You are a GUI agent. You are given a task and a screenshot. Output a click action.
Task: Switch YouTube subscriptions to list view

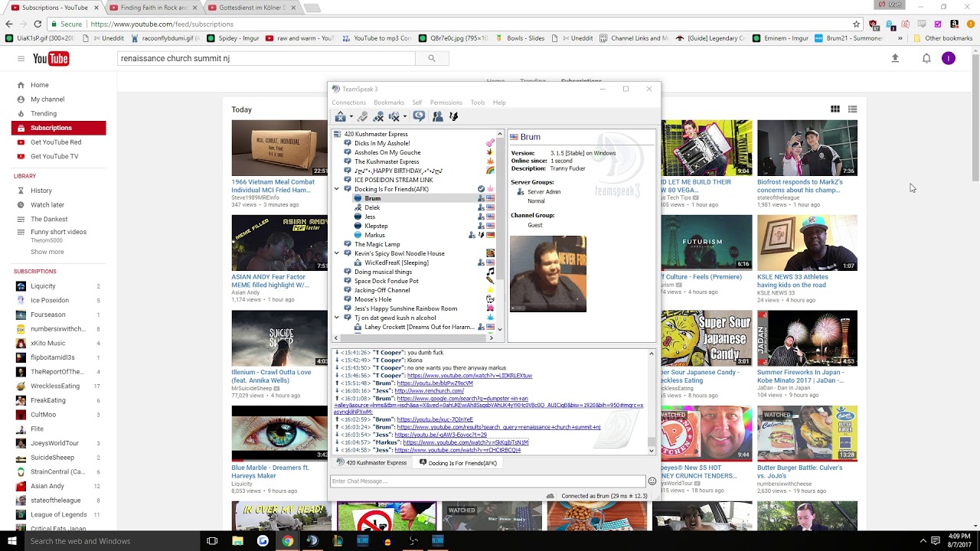pyautogui.click(x=852, y=109)
